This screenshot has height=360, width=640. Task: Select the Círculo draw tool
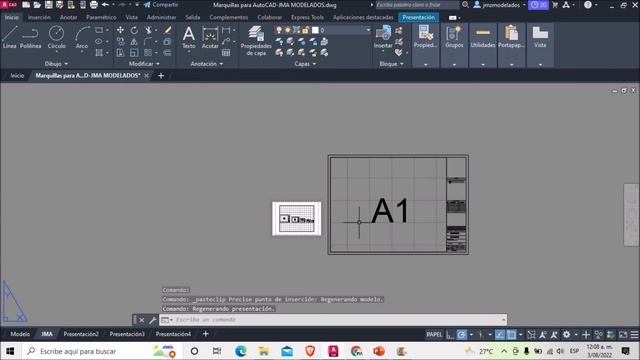click(56, 37)
